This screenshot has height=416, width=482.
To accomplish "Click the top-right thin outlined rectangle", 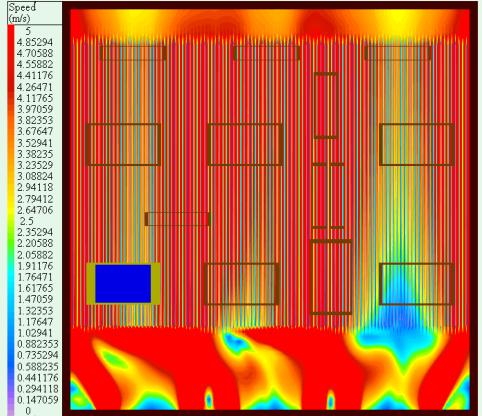I will coord(398,53).
